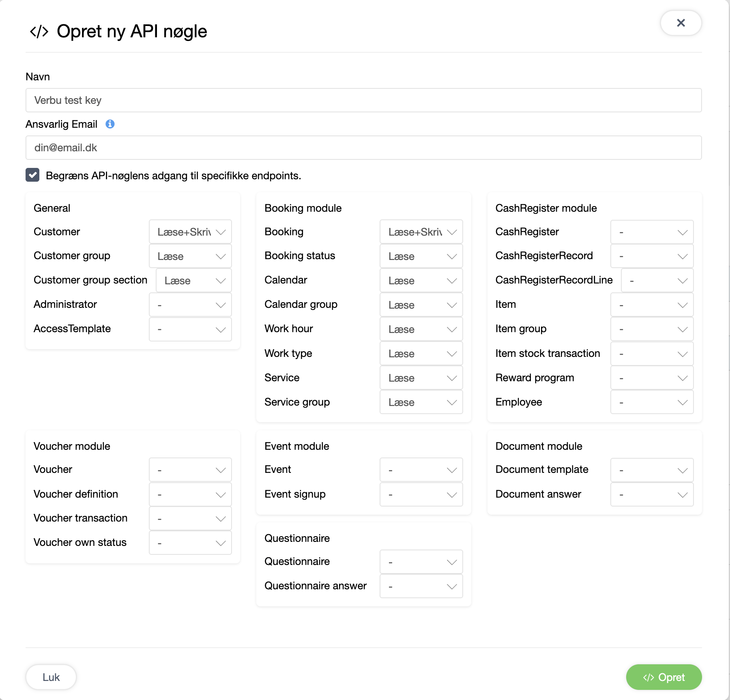
Task: Click the Voucher module heading
Action: point(72,446)
